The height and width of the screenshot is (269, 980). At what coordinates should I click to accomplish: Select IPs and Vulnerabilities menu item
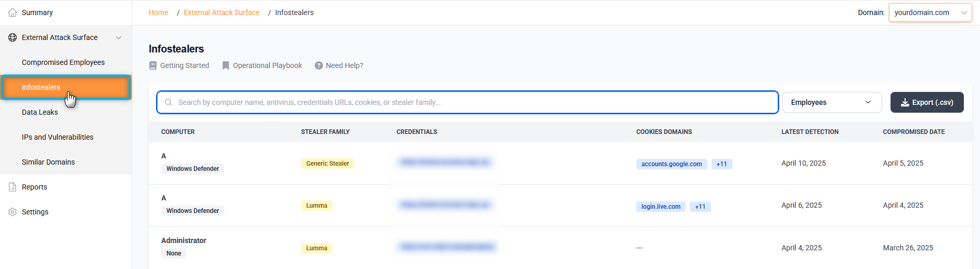point(58,137)
